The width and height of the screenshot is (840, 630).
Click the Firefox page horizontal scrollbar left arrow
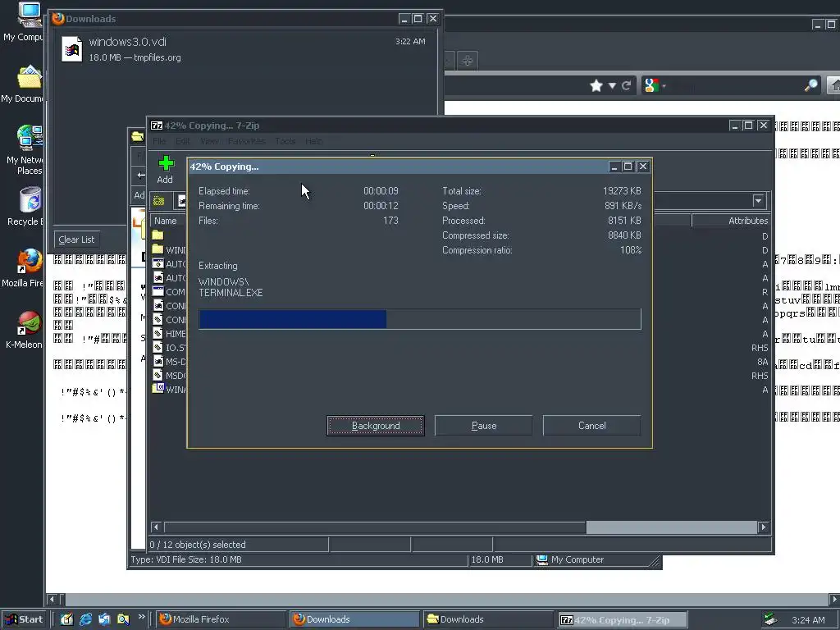point(52,599)
